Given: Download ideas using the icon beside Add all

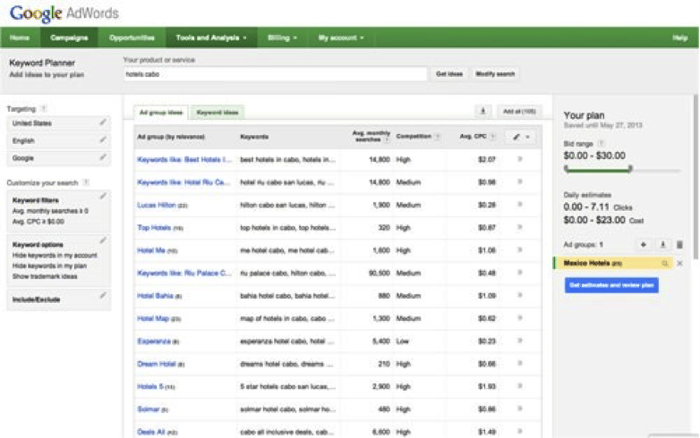Looking at the screenshot, I should click(483, 111).
